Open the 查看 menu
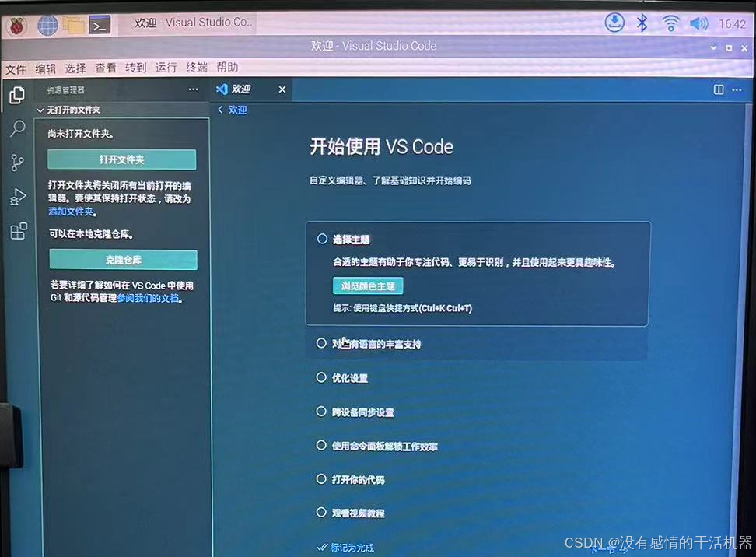The width and height of the screenshot is (756, 557). [106, 68]
